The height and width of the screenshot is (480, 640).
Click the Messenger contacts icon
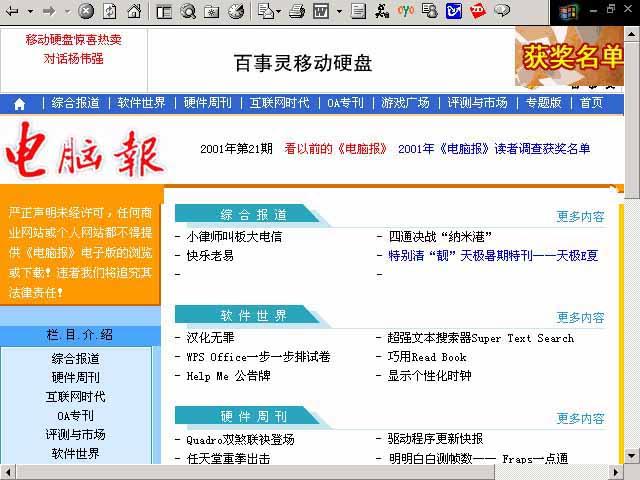click(x=430, y=11)
